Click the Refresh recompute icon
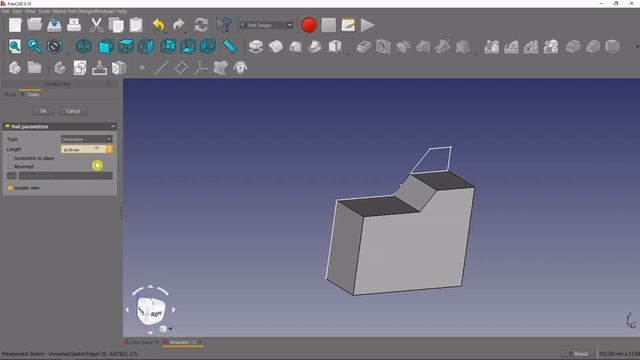The image size is (640, 360). pos(201,25)
